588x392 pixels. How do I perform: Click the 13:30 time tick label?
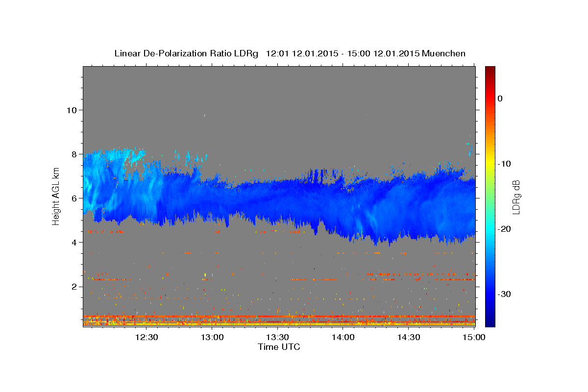277,337
